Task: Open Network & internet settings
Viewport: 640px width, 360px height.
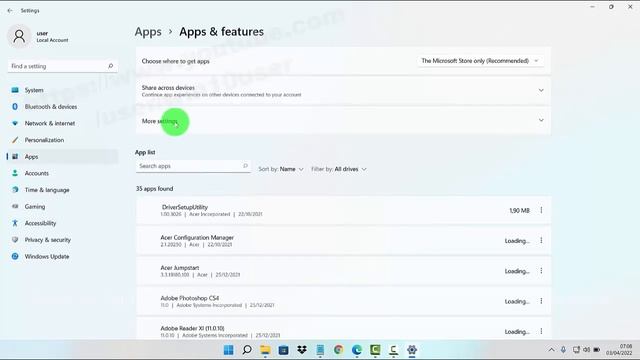Action: click(50, 123)
